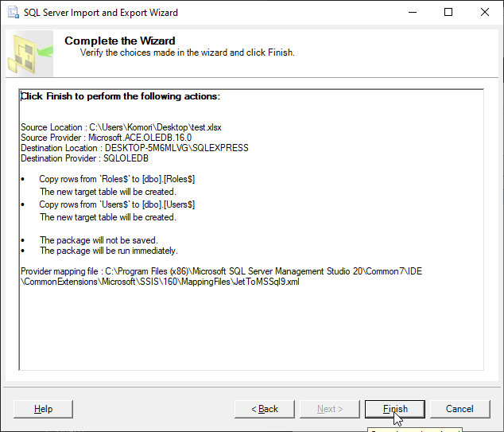Maximize the wizard window
The image size is (504, 432).
(x=448, y=13)
